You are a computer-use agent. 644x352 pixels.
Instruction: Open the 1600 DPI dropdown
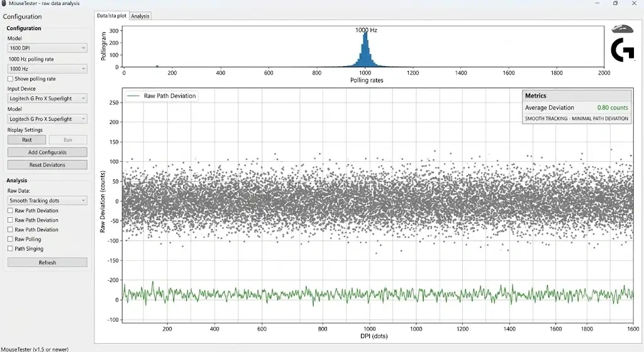coord(47,48)
